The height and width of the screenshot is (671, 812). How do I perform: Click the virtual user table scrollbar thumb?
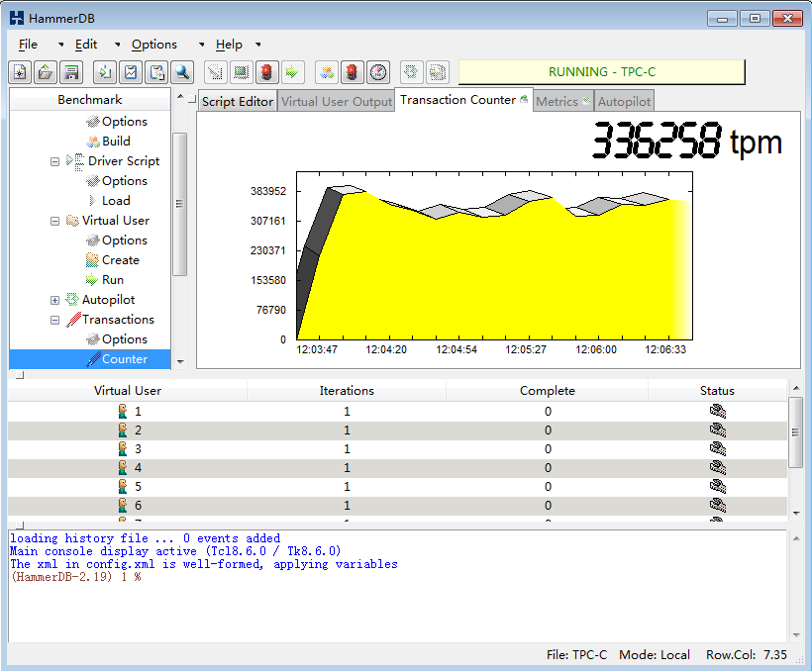796,432
